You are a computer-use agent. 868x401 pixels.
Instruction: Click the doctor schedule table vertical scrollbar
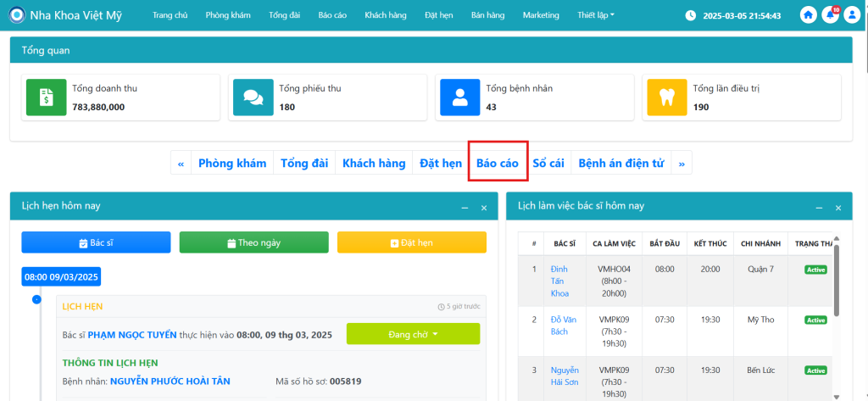point(837,280)
